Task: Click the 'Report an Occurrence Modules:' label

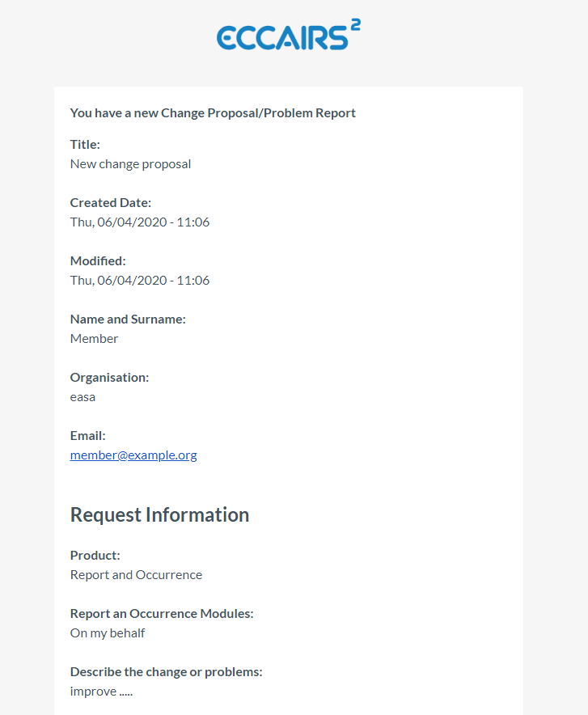Action: 162,614
